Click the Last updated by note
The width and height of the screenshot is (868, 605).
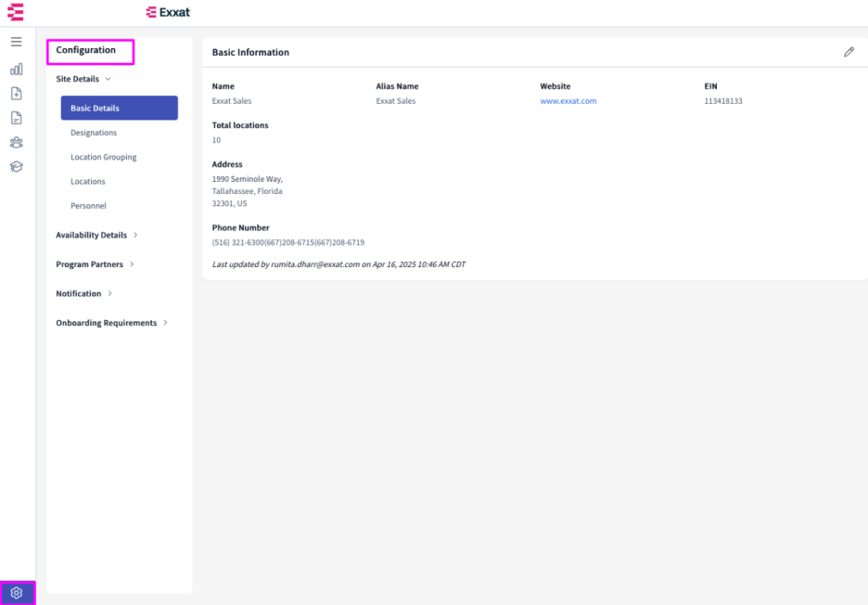pos(338,264)
